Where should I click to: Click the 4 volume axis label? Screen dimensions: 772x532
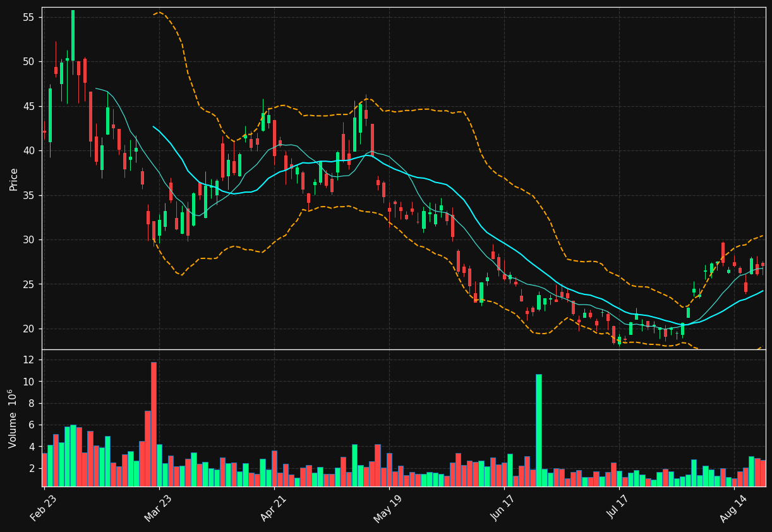click(32, 447)
